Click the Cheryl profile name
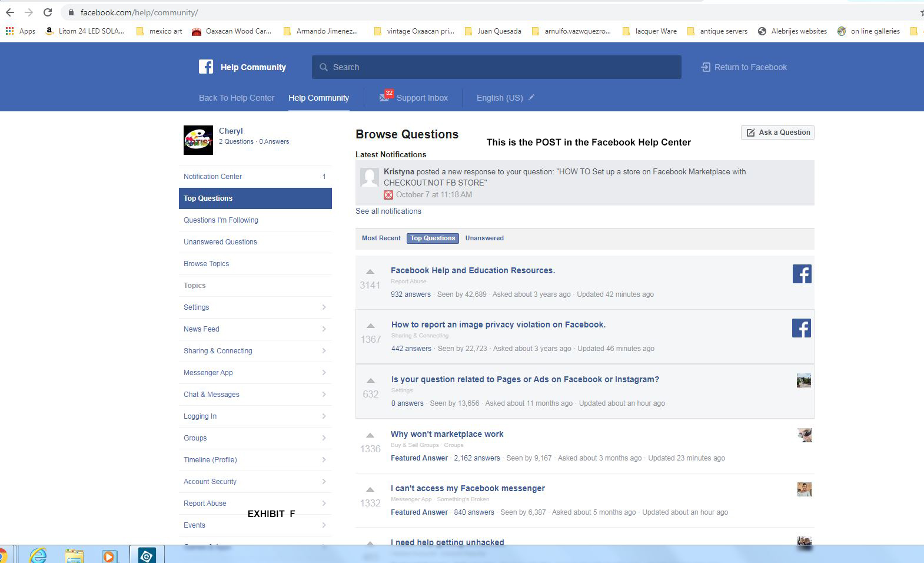 coord(231,131)
